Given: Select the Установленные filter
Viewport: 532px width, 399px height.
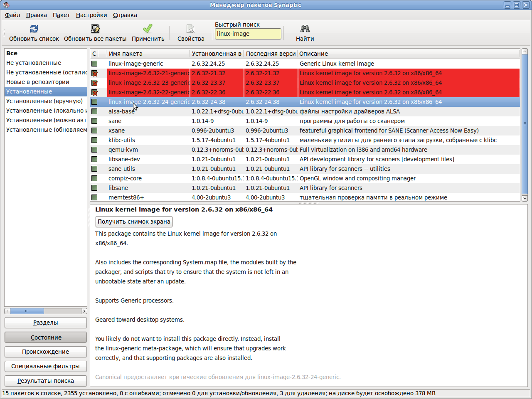Looking at the screenshot, I should [x=46, y=91].
